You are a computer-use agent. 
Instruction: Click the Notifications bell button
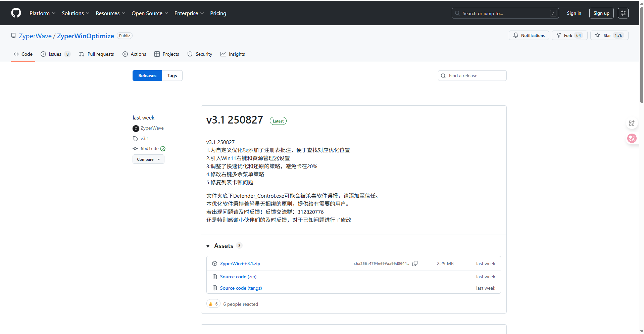pos(529,35)
